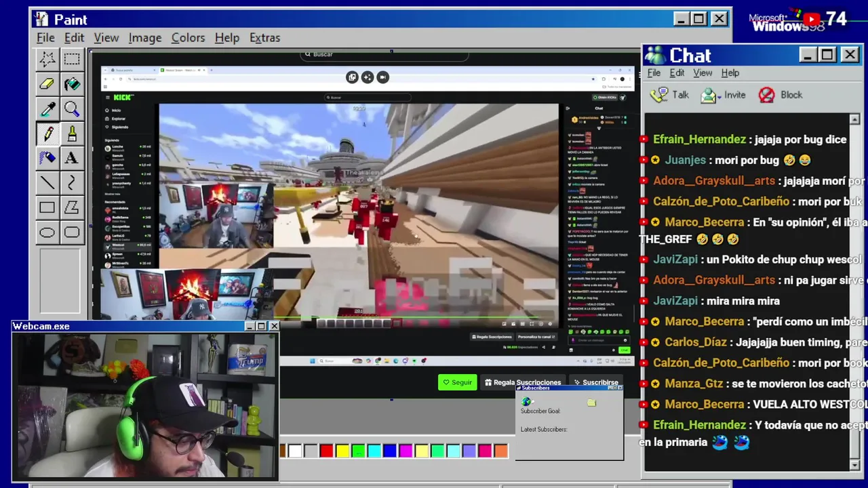Pick the Polygon shape tool
This screenshot has width=868, height=488.
[x=72, y=207]
